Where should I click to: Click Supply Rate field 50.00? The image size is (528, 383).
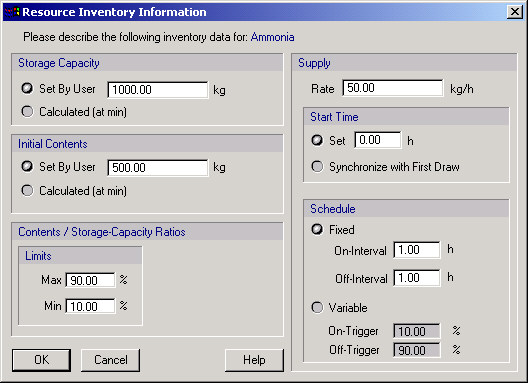tap(393, 88)
